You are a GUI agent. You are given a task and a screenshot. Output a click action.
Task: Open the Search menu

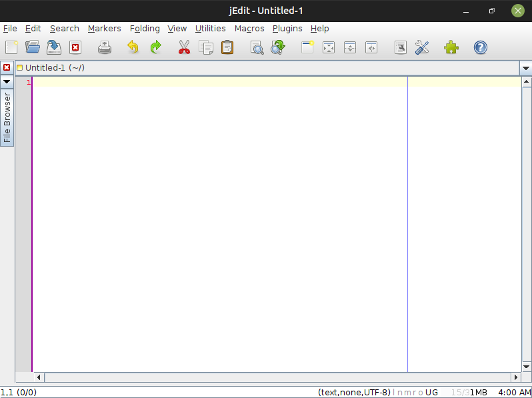[x=65, y=29]
